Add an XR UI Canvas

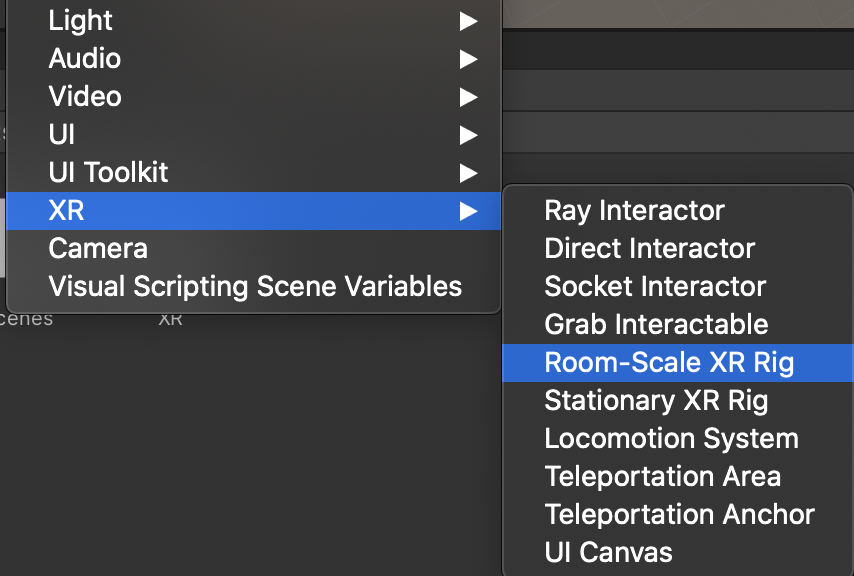pos(678,553)
